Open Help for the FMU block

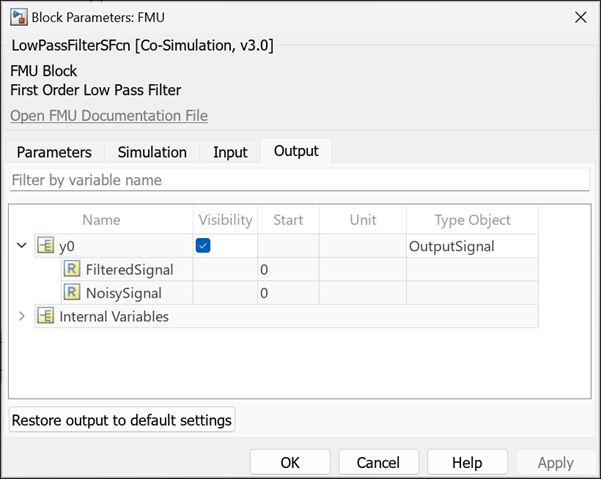point(467,462)
